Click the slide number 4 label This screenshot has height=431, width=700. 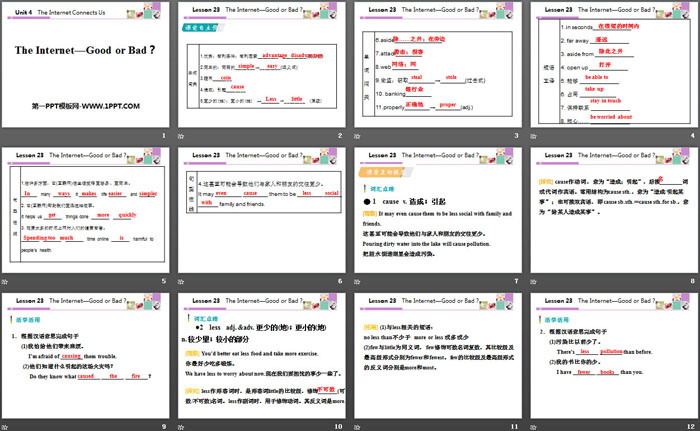(691, 135)
